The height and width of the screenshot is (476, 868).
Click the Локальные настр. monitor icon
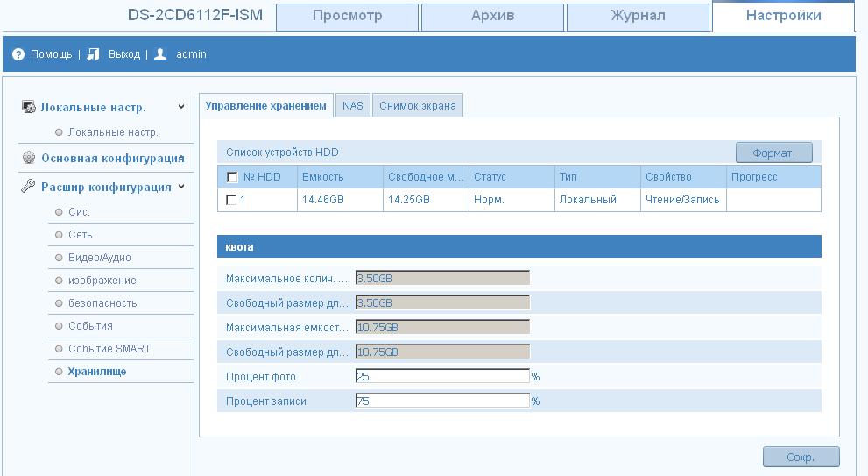[28, 107]
